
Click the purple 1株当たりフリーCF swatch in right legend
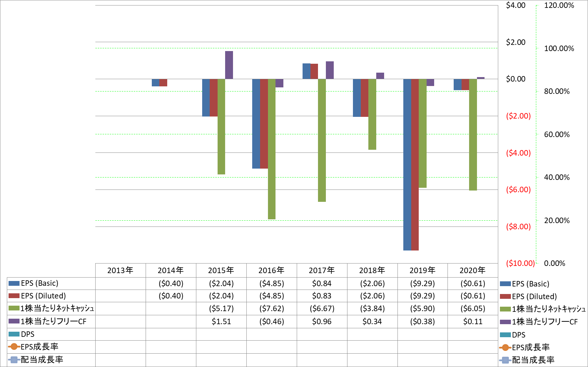[x=505, y=322]
